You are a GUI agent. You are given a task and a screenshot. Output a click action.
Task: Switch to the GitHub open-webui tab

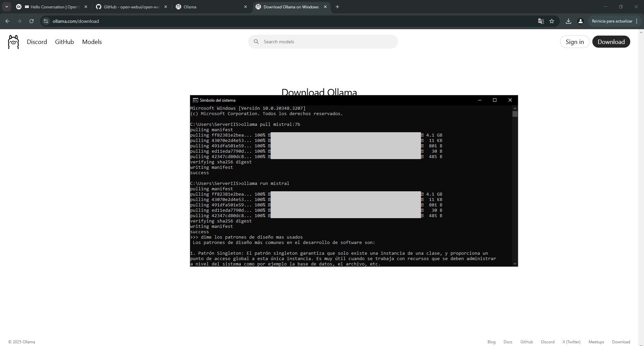131,7
